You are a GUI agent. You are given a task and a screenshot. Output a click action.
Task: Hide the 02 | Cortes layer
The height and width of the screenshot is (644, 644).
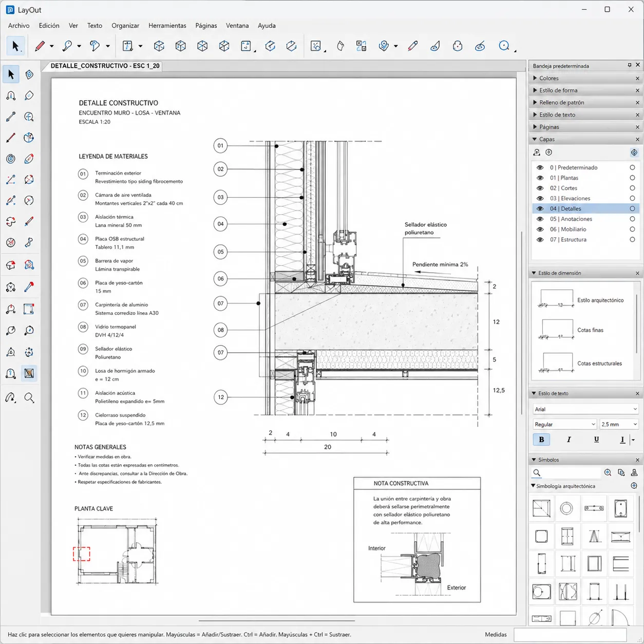click(x=540, y=188)
